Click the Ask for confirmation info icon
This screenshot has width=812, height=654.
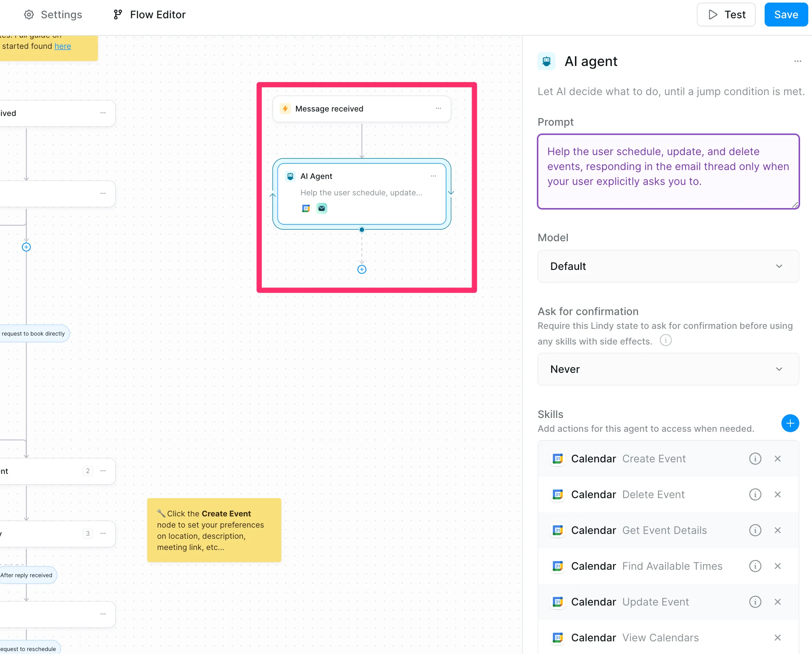point(665,340)
